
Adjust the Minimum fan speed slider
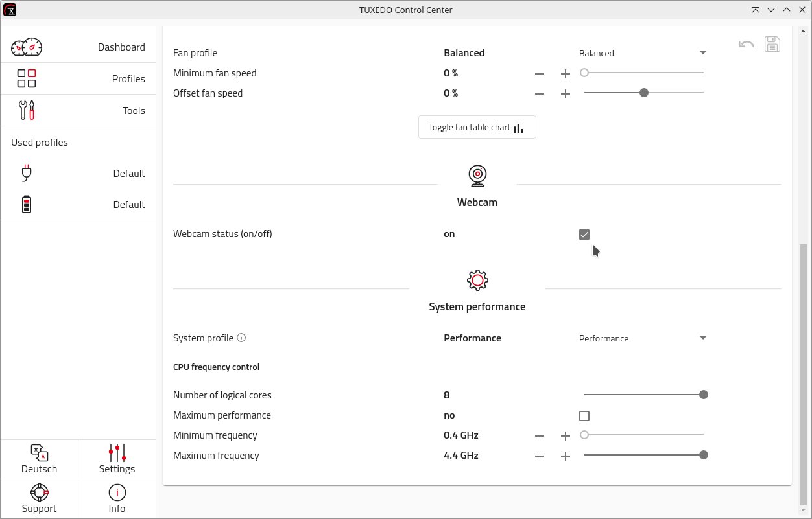pos(644,73)
